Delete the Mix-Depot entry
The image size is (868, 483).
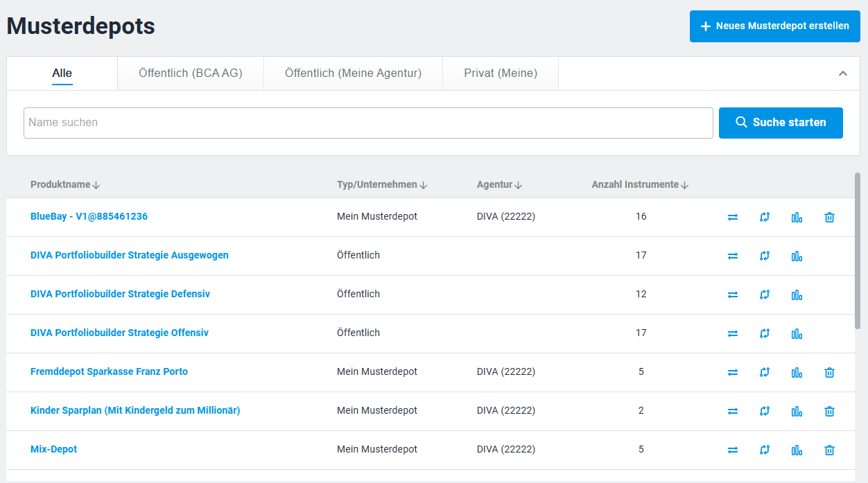(829, 450)
